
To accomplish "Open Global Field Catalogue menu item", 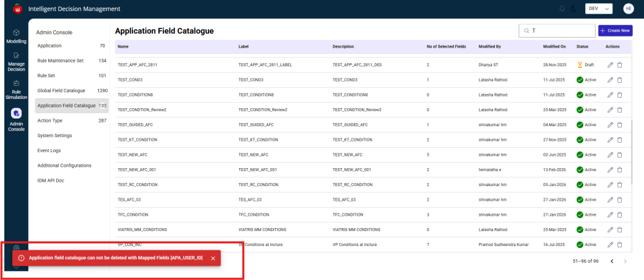I will (72, 91).
